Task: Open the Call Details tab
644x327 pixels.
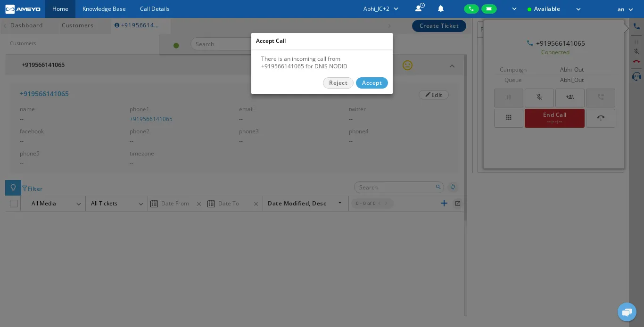Action: coord(155,9)
